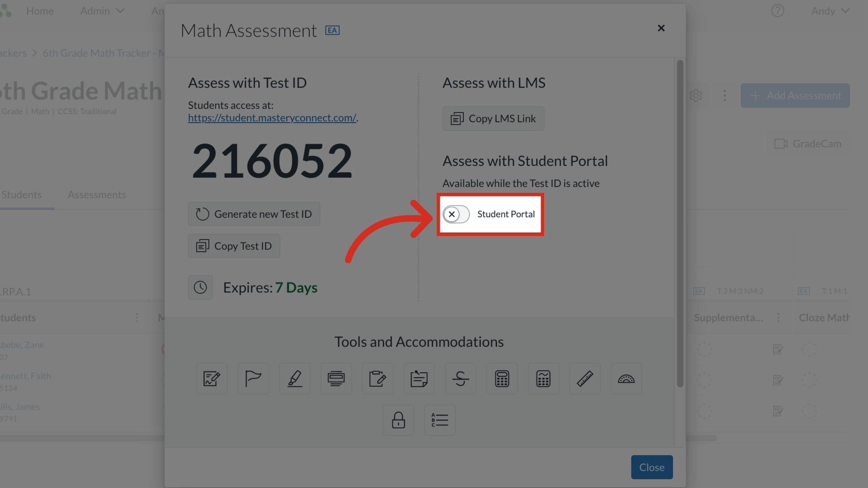Click Add Assessment button
Viewport: 868px width, 488px height.
tap(795, 95)
